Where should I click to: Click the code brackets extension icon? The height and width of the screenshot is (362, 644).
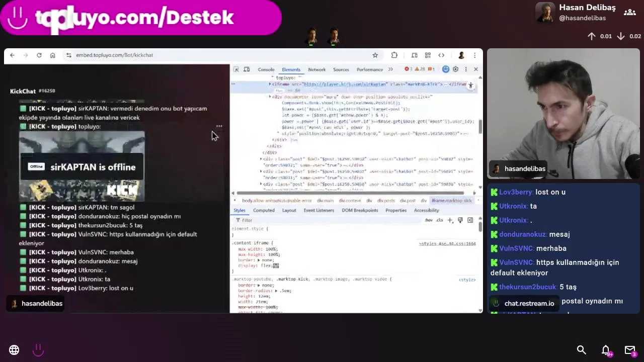pos(441,55)
